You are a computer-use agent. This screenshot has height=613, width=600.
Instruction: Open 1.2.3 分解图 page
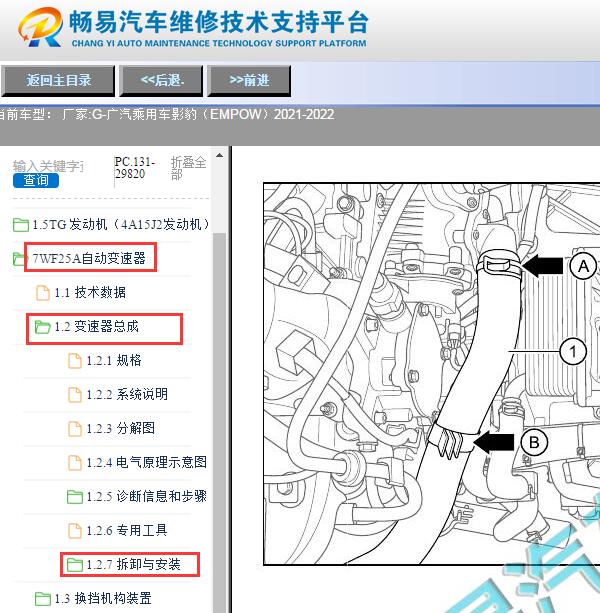tap(120, 428)
